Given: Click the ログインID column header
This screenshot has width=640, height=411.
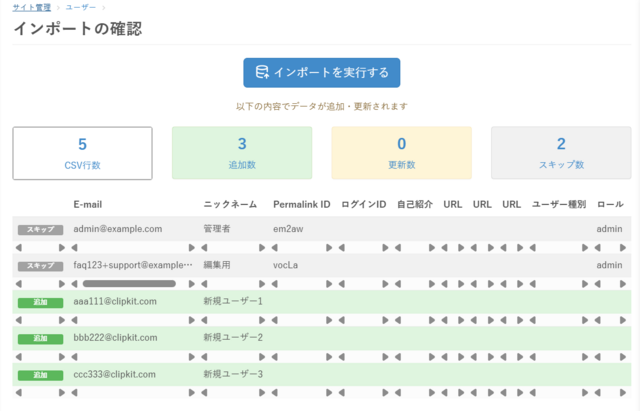Looking at the screenshot, I should 364,204.
